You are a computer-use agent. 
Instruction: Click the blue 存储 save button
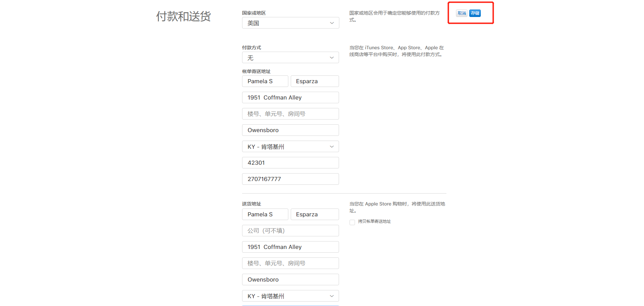475,13
